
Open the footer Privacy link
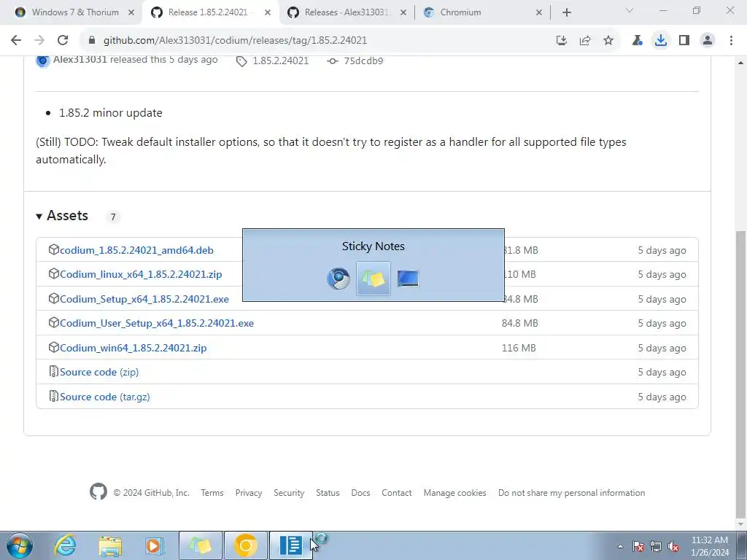(249, 493)
